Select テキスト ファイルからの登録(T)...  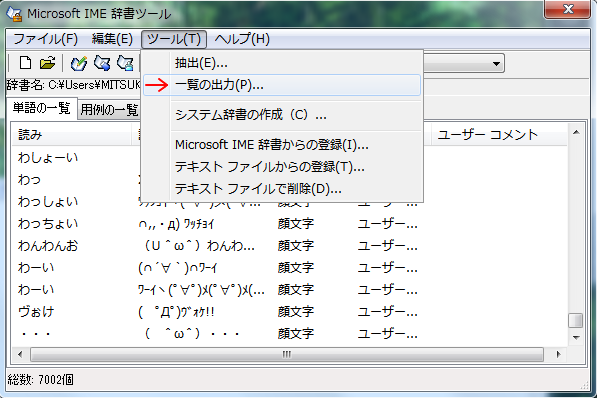282,167
